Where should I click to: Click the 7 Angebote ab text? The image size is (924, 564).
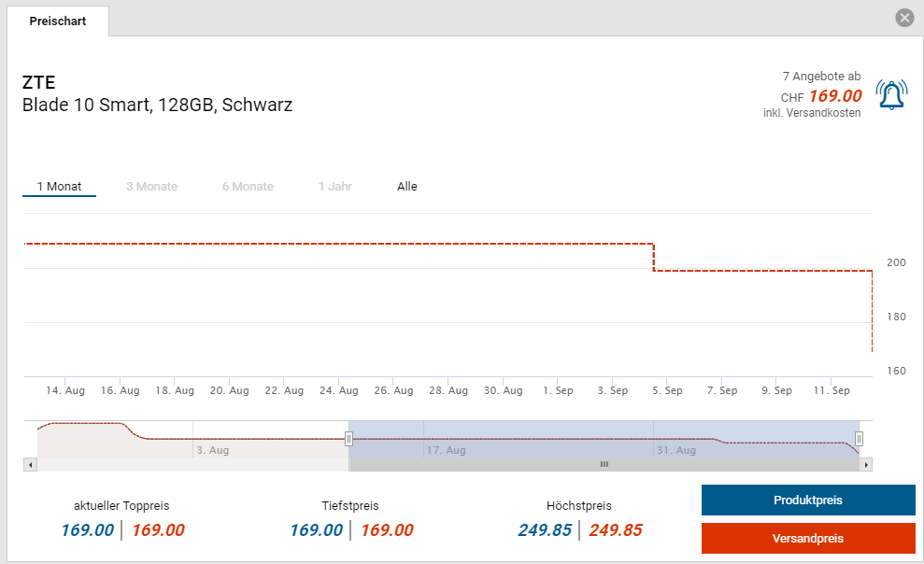pos(821,77)
